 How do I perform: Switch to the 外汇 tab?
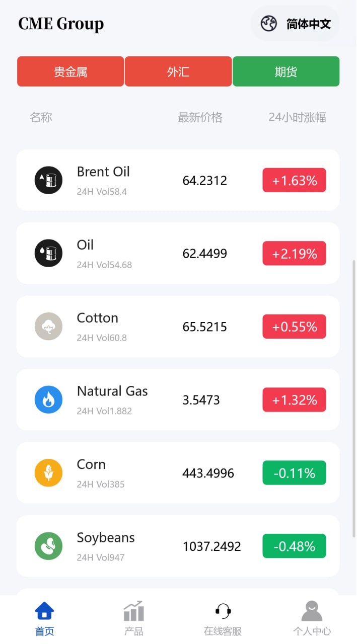pyautogui.click(x=178, y=71)
